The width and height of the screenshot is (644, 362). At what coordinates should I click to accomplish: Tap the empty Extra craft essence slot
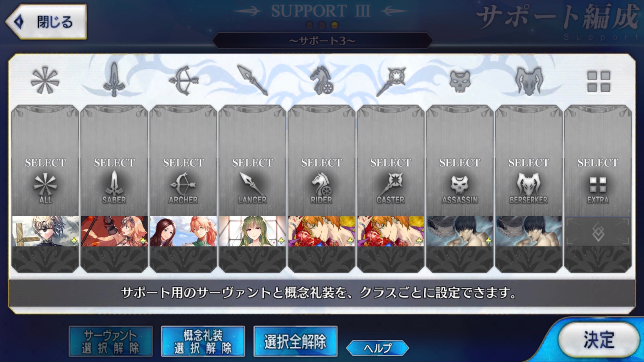(598, 232)
